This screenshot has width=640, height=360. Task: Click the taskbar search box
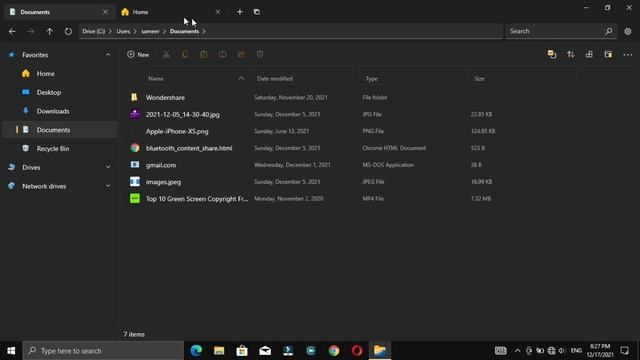click(103, 351)
